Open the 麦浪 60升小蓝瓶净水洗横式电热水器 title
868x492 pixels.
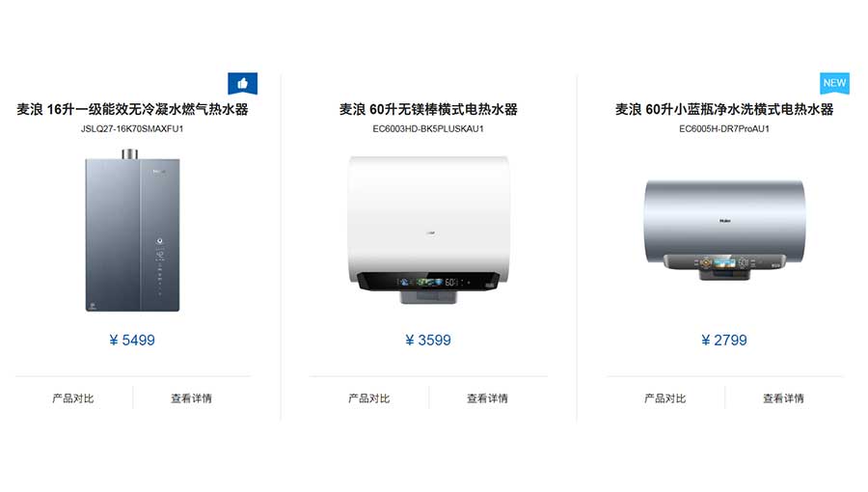(724, 110)
